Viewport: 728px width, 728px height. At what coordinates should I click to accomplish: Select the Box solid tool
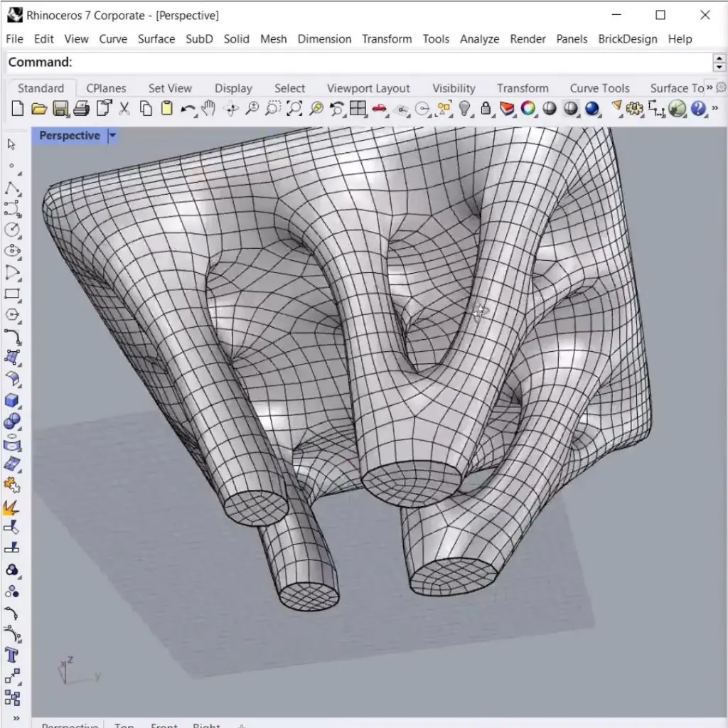tap(12, 400)
